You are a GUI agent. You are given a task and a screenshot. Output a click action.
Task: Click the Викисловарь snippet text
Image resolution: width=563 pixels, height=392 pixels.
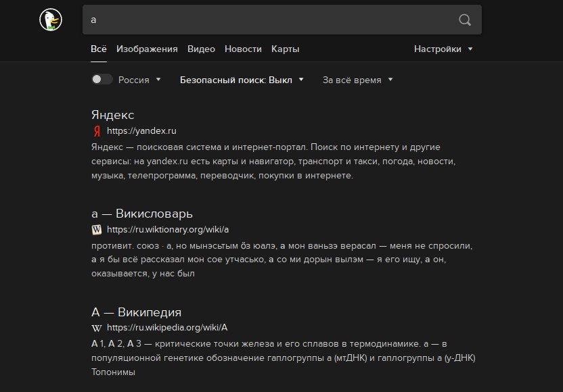pos(282,260)
